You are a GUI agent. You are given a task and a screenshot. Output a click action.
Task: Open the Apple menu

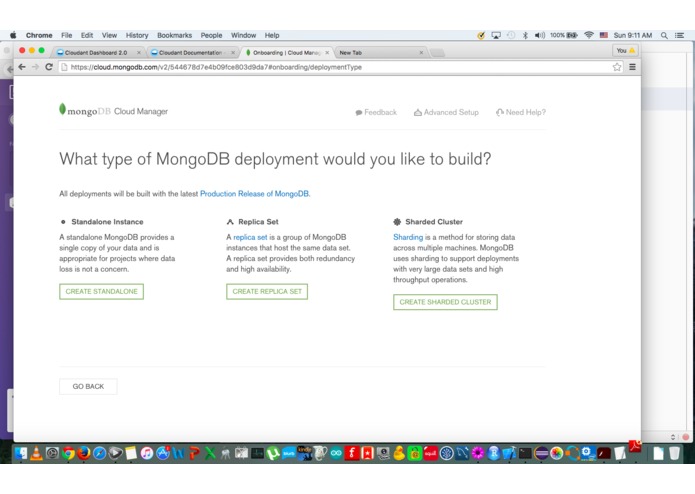[x=13, y=35]
